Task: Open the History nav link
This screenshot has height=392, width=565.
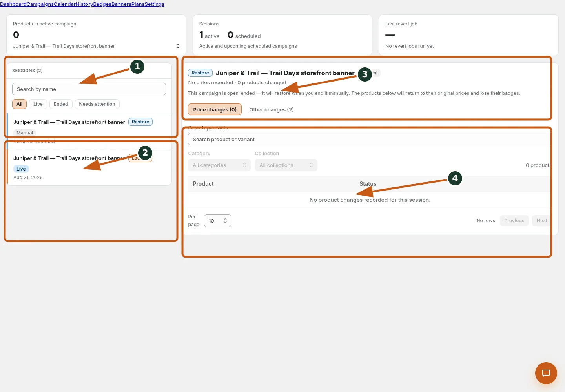Action: tap(84, 4)
